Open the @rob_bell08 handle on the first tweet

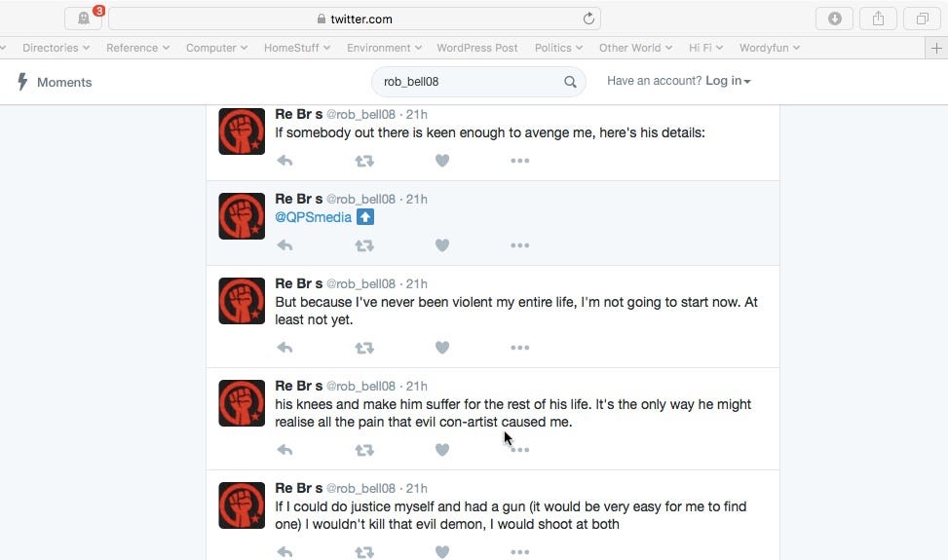click(x=360, y=114)
